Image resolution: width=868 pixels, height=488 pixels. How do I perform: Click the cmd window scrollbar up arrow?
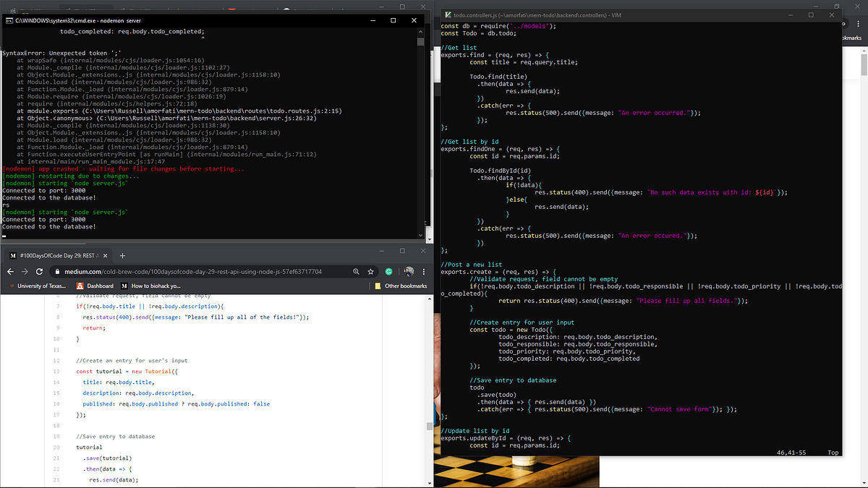420,30
